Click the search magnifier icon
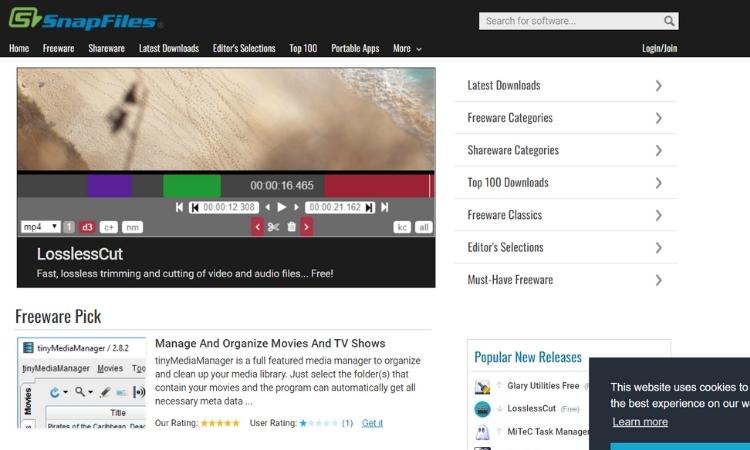This screenshot has height=450, width=750. [x=669, y=21]
